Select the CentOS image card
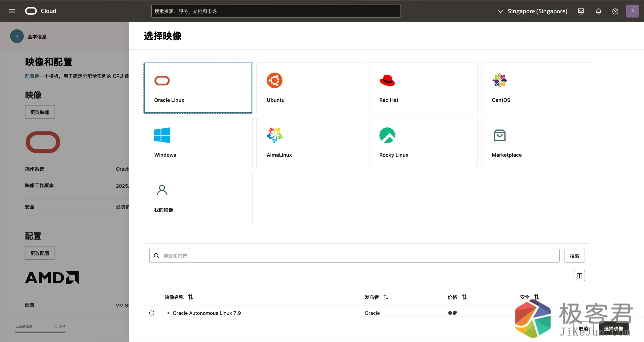The width and height of the screenshot is (644, 342). click(x=536, y=88)
